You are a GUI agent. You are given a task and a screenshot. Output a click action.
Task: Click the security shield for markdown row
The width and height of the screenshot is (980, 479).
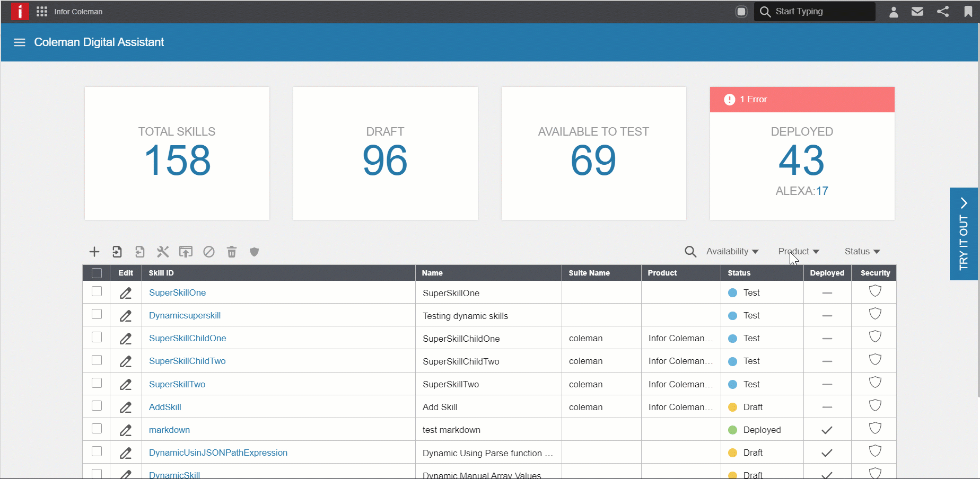click(x=875, y=428)
